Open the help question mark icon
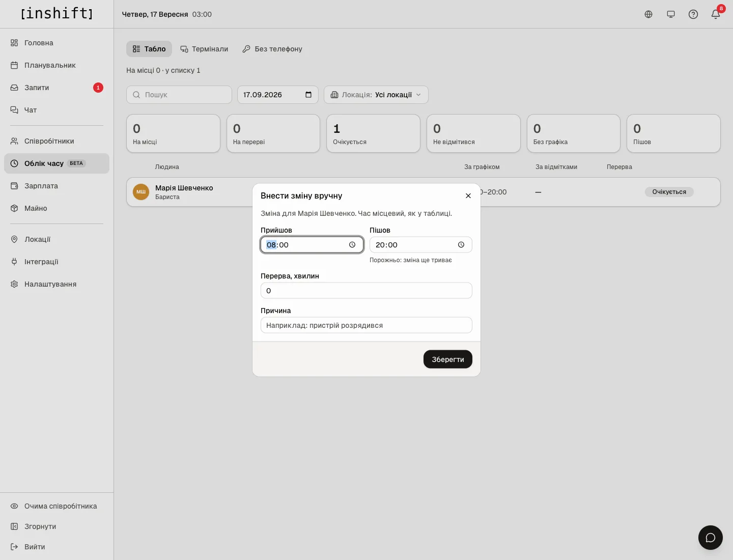Viewport: 733px width, 560px height. coord(693,14)
